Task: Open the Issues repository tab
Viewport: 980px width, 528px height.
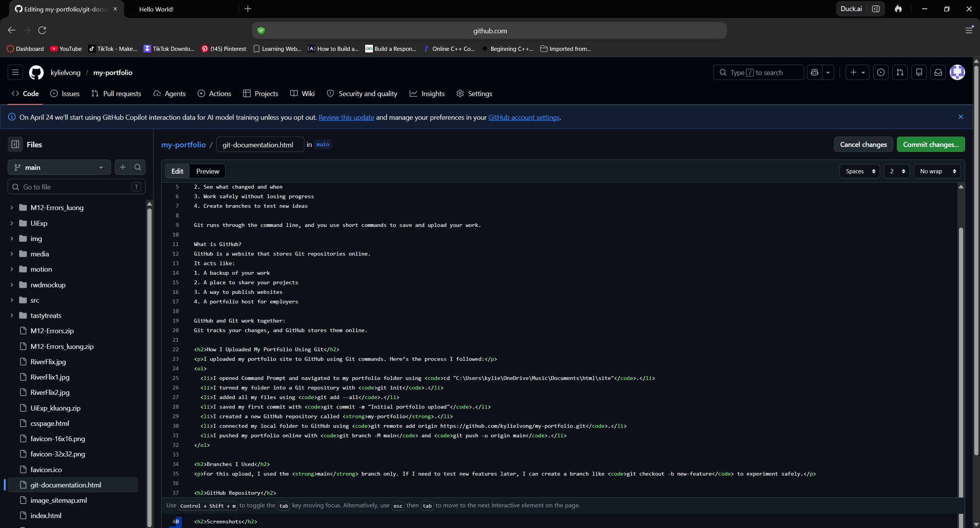Action: (x=65, y=93)
